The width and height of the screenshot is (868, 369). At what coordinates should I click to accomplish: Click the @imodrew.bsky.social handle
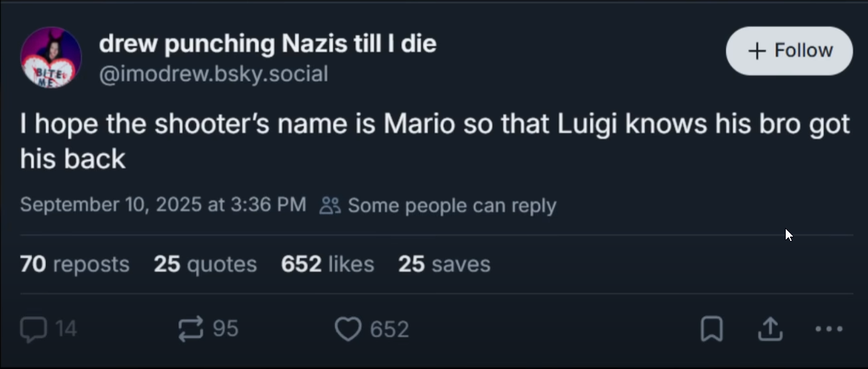pos(213,74)
